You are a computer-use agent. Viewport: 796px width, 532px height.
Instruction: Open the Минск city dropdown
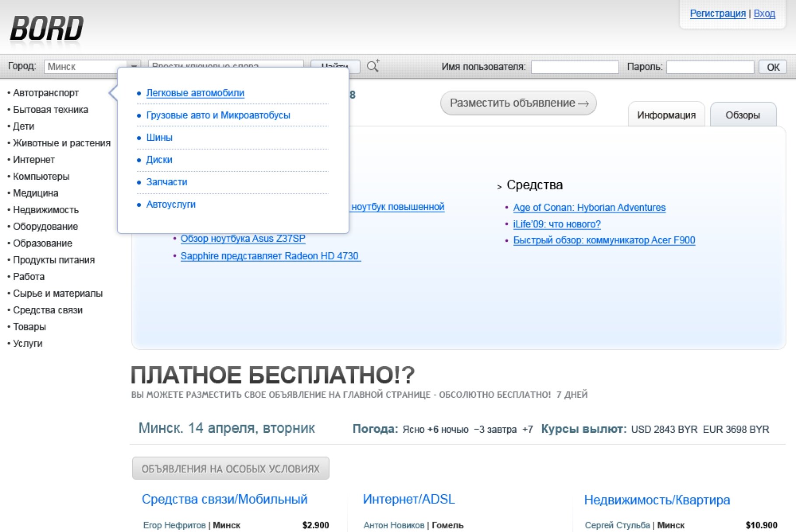point(92,66)
